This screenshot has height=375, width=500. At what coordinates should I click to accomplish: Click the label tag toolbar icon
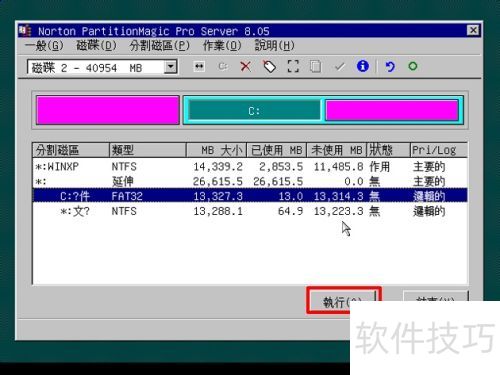pos(269,67)
